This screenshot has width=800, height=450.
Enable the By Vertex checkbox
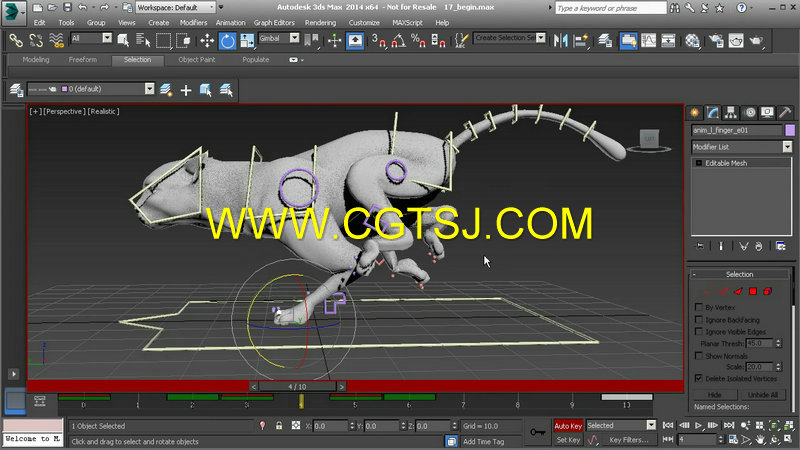point(699,307)
